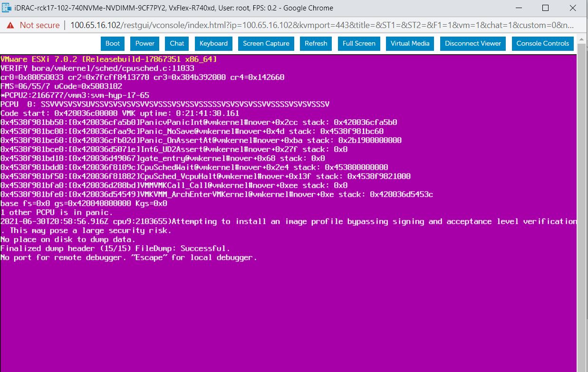The height and width of the screenshot is (372, 588).
Task: Click the URL in address bar
Action: tap(322, 25)
